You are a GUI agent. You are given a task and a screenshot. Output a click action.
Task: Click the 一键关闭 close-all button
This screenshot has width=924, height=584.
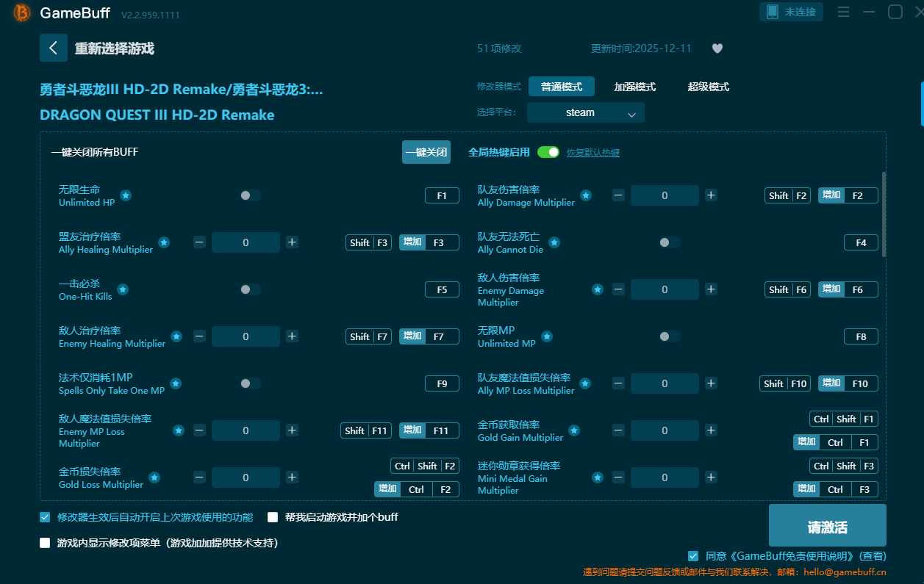426,152
